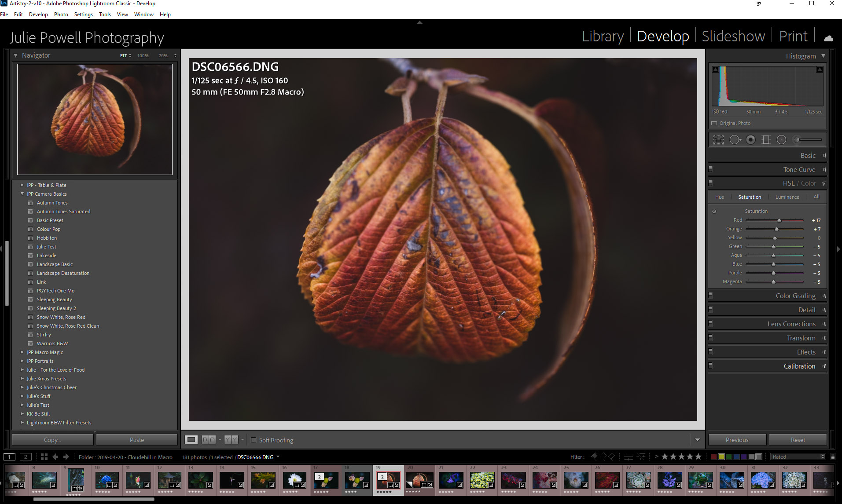Click the saturation targeted adjustment tool
This screenshot has height=504, width=842.
click(x=714, y=212)
